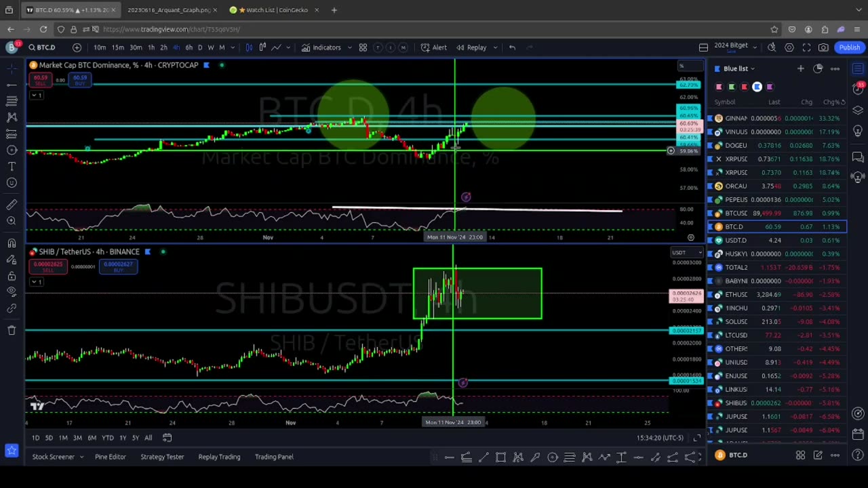Viewport: 868px width, 488px height.
Task: Add symbol to the watchlist
Action: click(x=800, y=68)
